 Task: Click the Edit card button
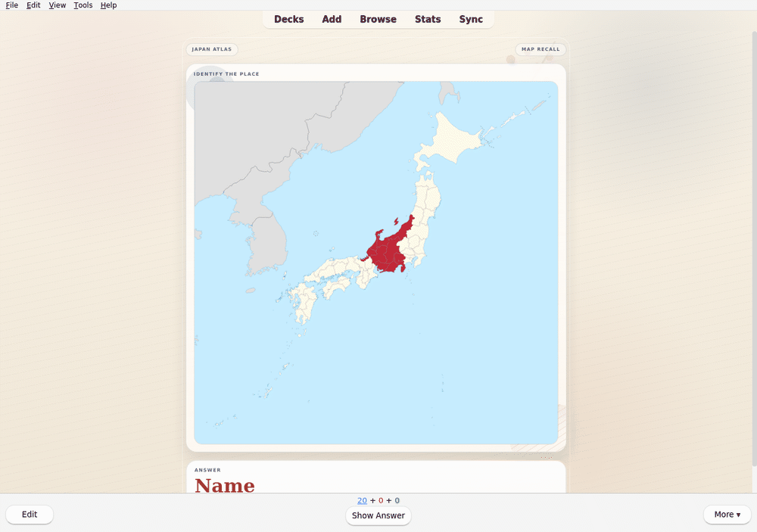(x=30, y=515)
